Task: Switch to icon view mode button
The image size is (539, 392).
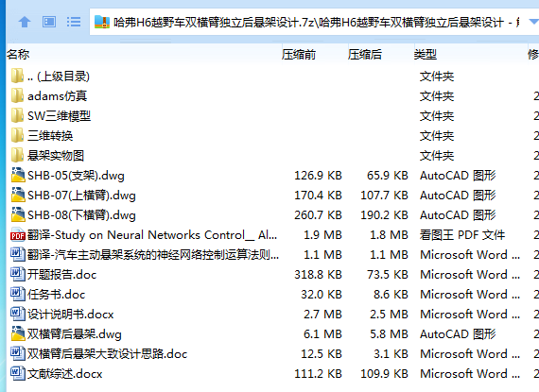Action: [49, 23]
